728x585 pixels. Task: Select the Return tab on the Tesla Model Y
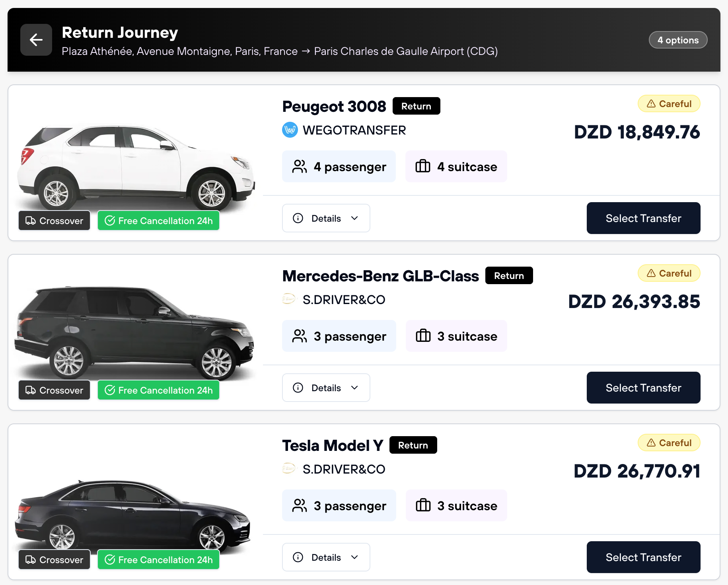[x=413, y=445]
